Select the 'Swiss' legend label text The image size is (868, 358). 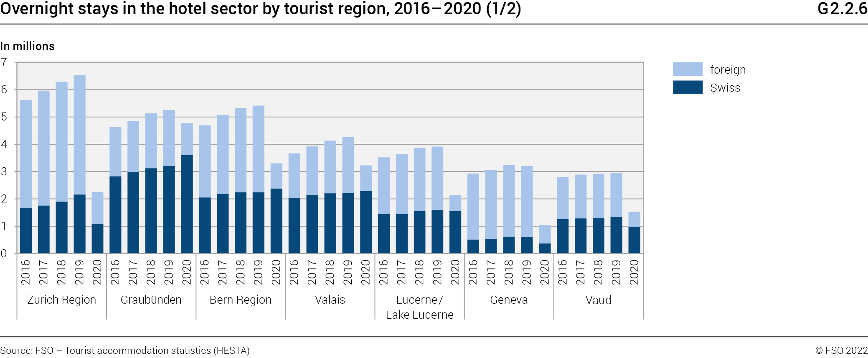tap(725, 88)
